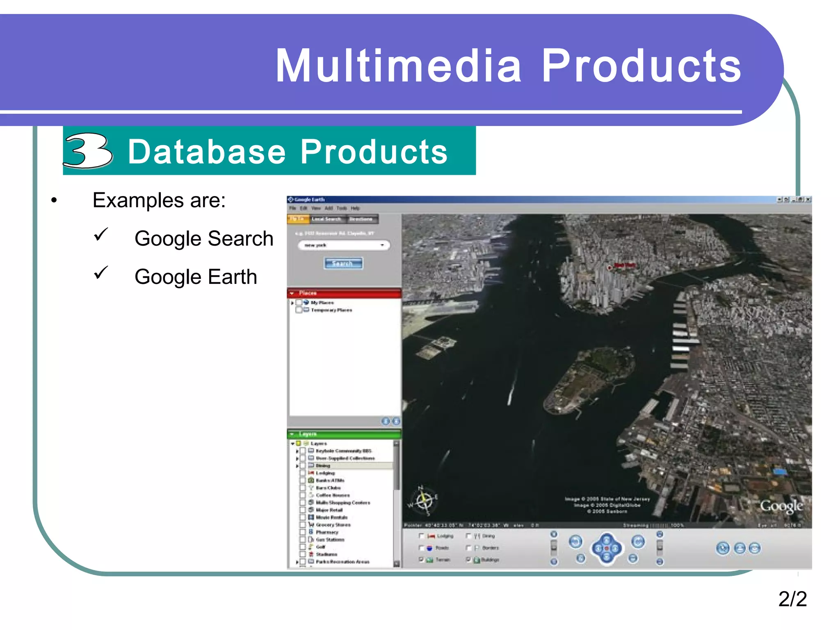Click the blue Search button
Screen dimensions: 840x630
click(x=343, y=263)
